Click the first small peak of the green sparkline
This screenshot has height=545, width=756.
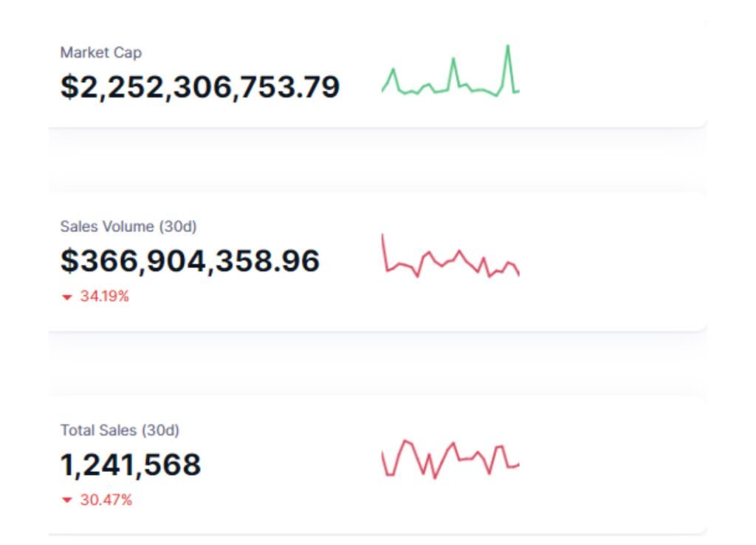(394, 70)
